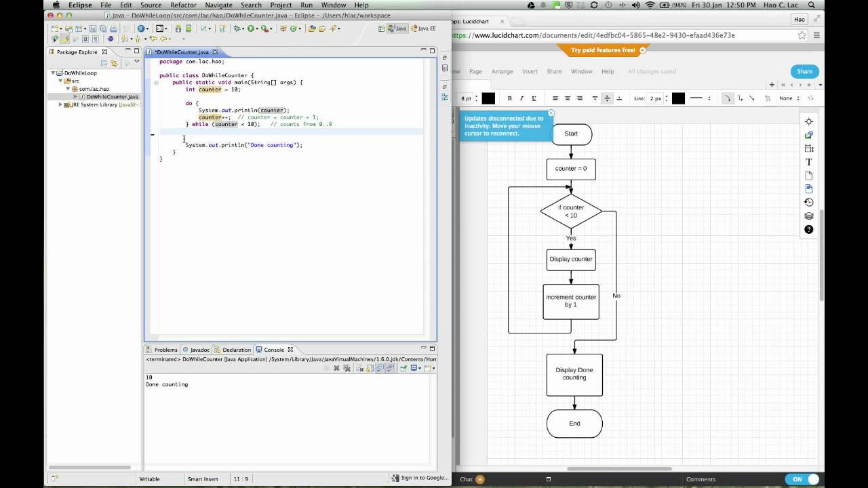
Task: Click the Help question mark icon in dock
Action: pos(808,229)
